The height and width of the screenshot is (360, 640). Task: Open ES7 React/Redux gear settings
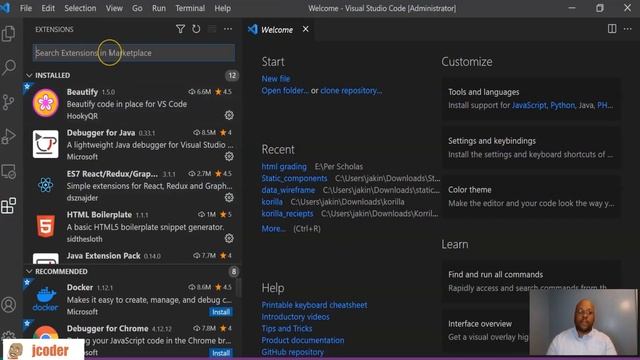[x=229, y=198]
